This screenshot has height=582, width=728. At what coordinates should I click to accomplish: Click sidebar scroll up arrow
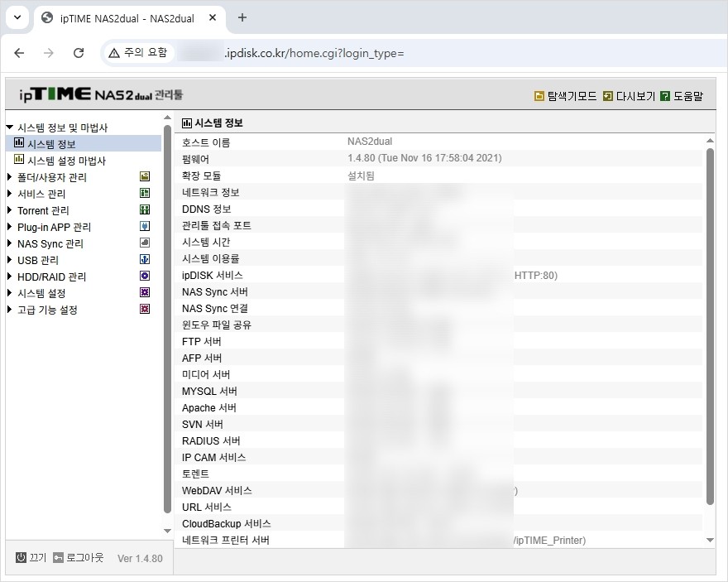pos(167,117)
